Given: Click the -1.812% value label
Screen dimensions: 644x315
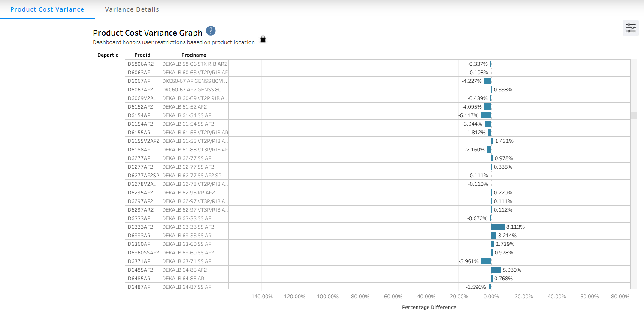Looking at the screenshot, I should click(x=475, y=133).
